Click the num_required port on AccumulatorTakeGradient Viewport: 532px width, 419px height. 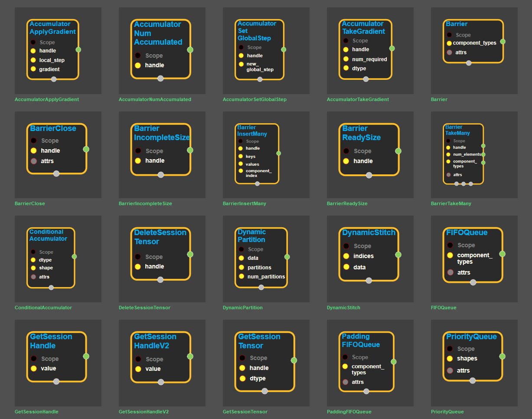346,59
